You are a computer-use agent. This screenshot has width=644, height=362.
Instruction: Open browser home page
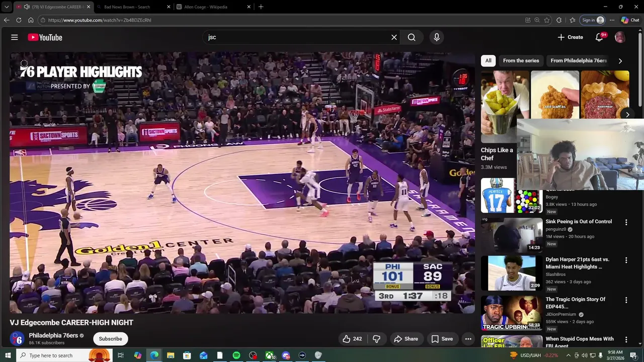point(31,20)
